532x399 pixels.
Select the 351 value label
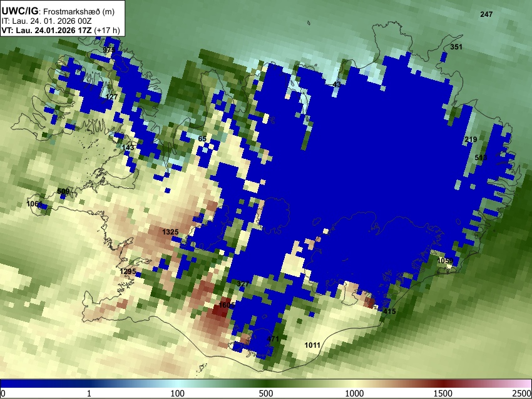(456, 47)
